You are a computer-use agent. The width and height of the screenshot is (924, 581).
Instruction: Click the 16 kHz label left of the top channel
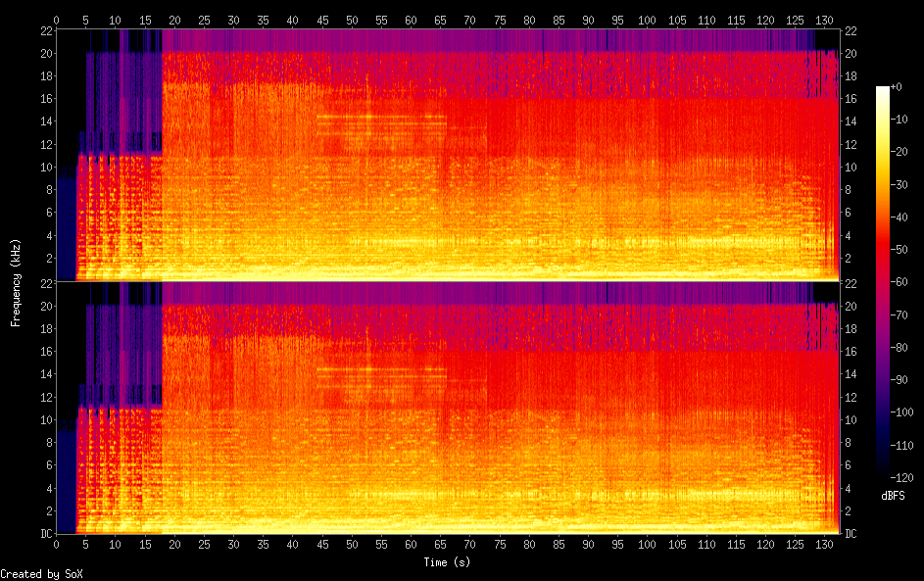pos(45,98)
